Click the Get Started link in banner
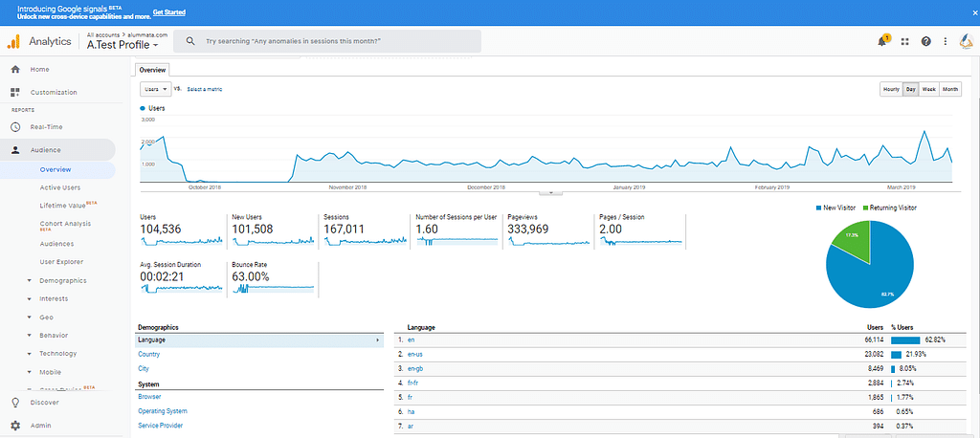Image resolution: width=980 pixels, height=438 pixels. [x=169, y=12]
